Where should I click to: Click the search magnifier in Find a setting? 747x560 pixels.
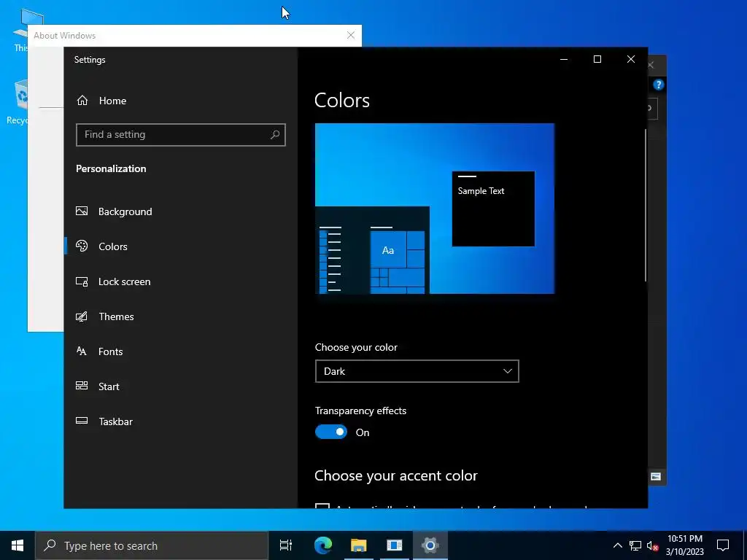275,135
